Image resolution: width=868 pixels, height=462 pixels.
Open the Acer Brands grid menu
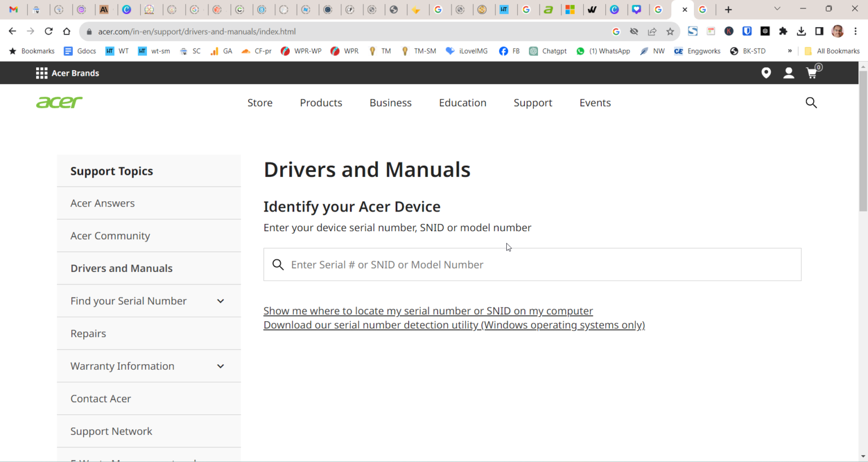(x=41, y=72)
